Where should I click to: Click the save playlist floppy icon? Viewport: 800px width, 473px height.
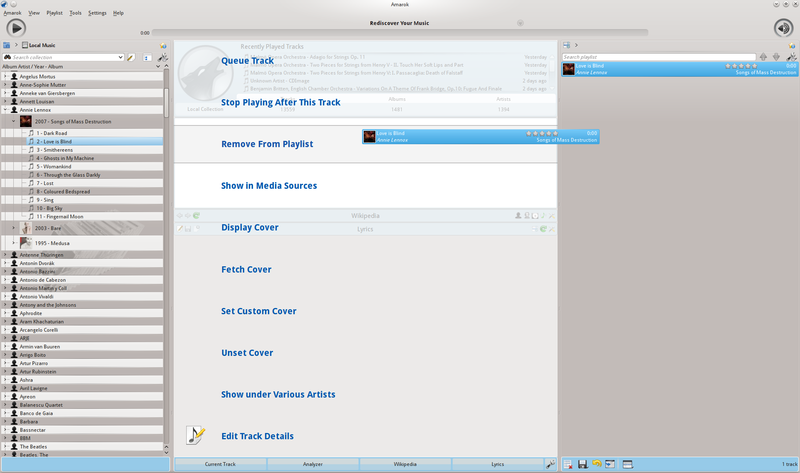coord(582,464)
